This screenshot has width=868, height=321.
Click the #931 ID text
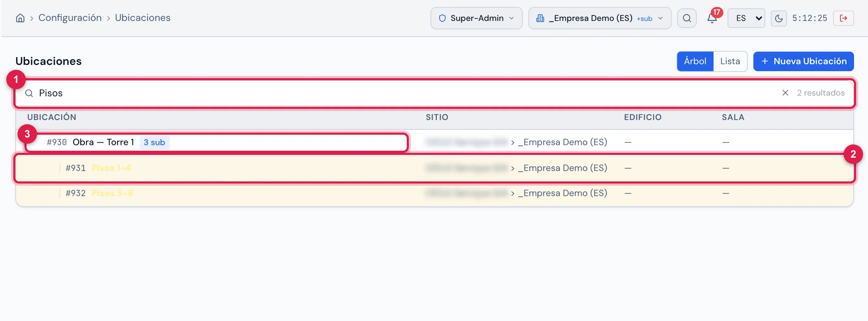tap(75, 168)
